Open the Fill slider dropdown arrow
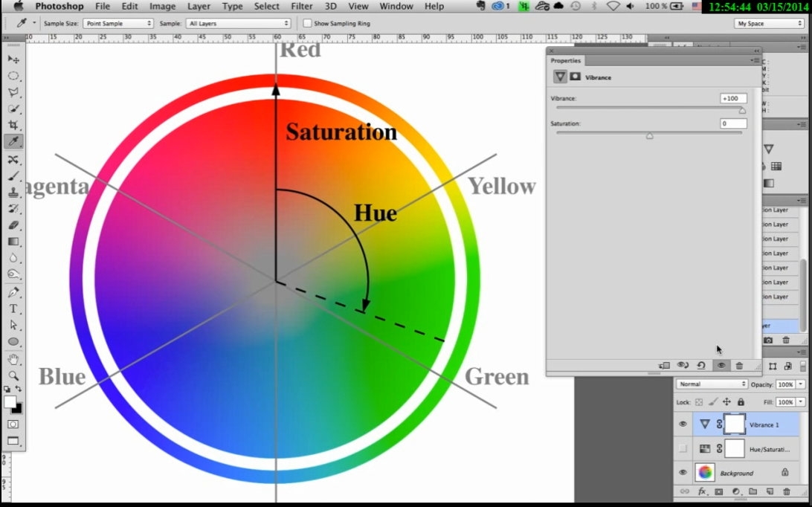Image resolution: width=812 pixels, height=507 pixels. click(x=801, y=402)
